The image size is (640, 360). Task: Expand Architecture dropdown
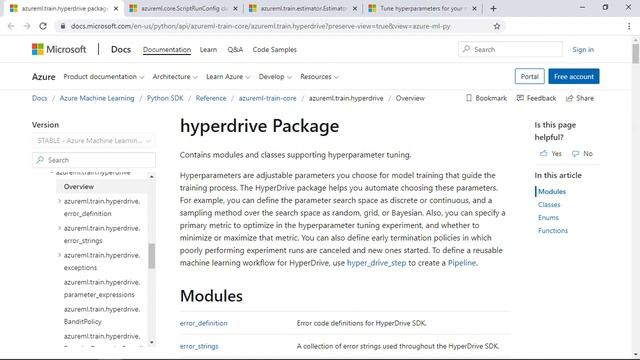point(175,77)
